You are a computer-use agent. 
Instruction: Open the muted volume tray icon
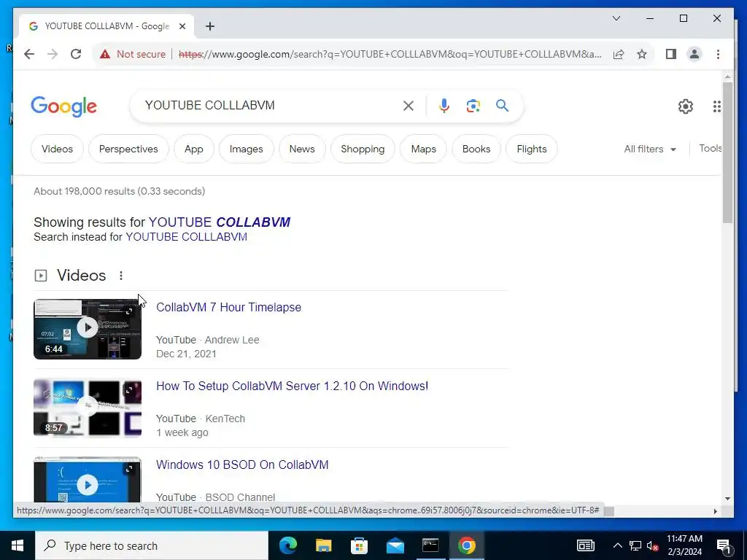coord(653,545)
